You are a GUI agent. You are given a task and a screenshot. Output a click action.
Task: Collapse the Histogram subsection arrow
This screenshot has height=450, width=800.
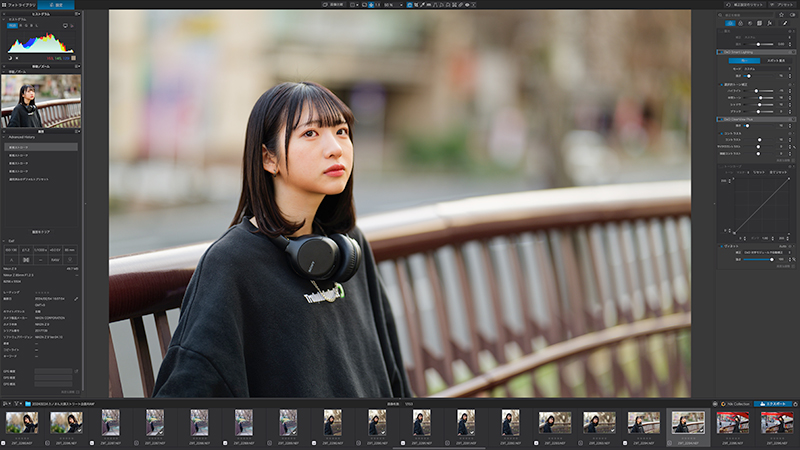click(x=4, y=19)
